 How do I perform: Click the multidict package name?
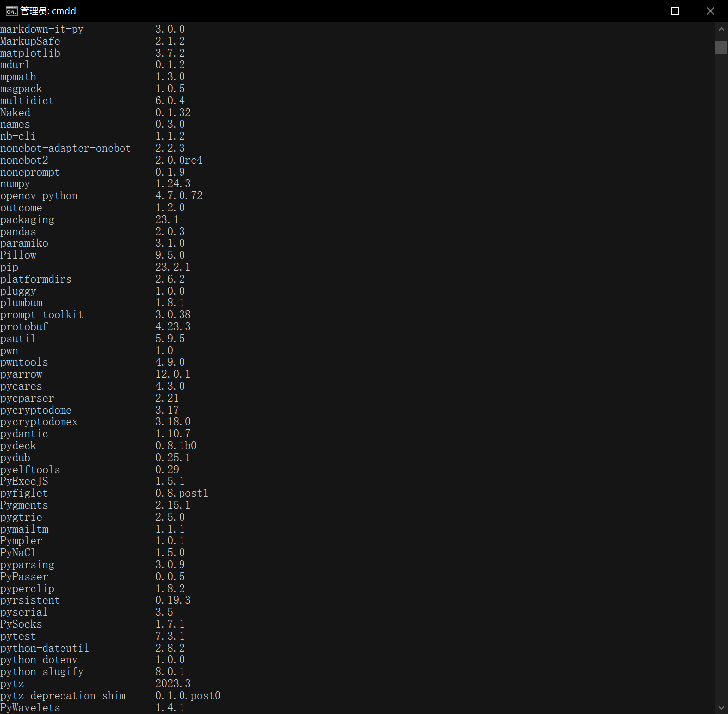coord(27,101)
